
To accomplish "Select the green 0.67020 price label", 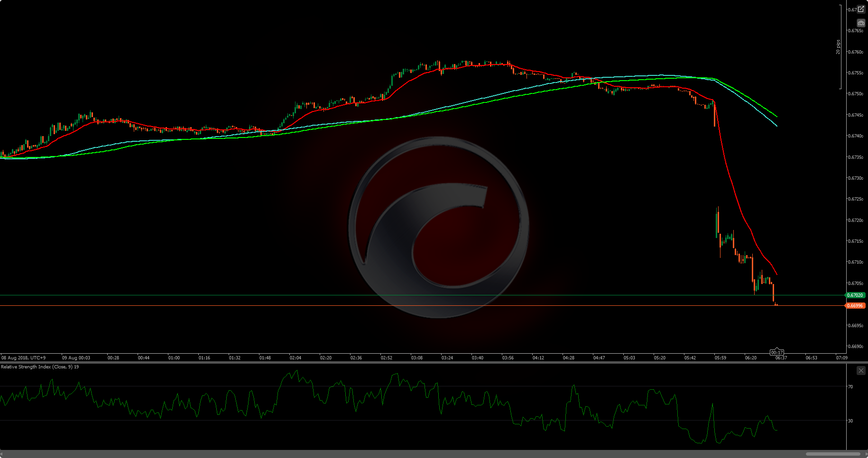I will click(x=855, y=295).
